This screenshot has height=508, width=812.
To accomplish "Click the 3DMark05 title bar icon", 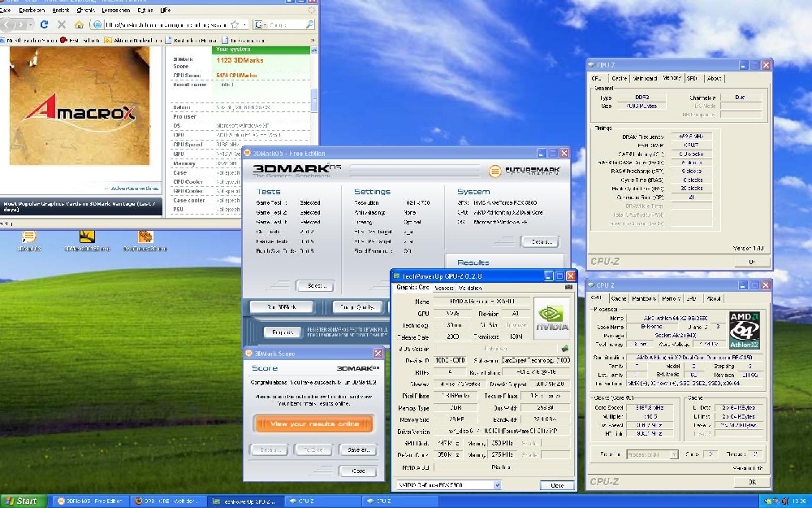I will coord(248,154).
